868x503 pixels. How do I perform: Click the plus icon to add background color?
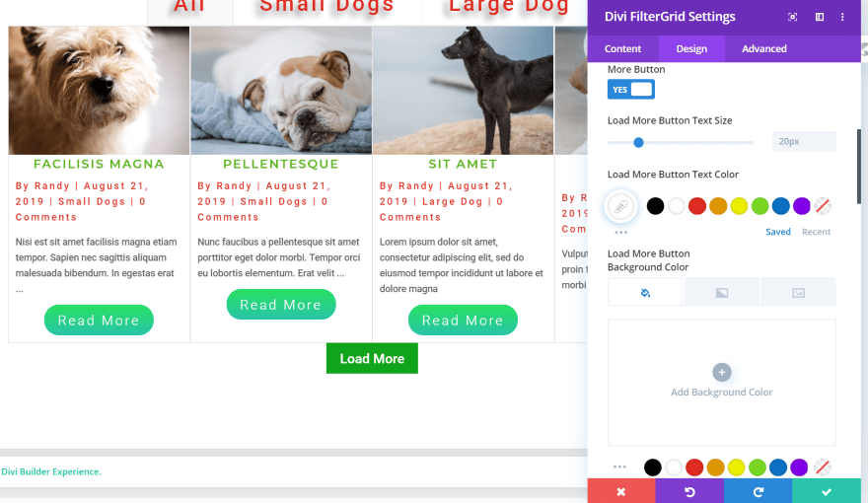(x=721, y=373)
